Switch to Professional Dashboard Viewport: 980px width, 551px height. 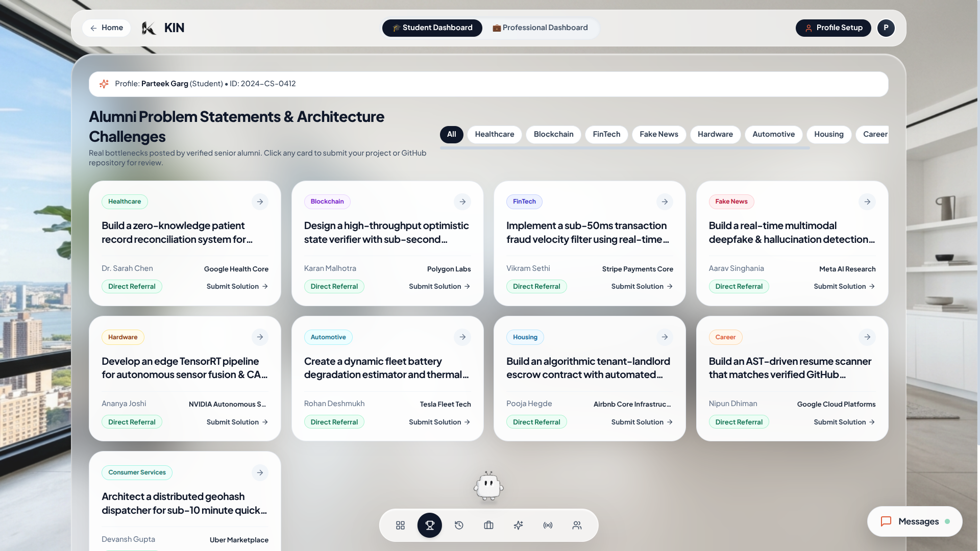click(x=540, y=28)
